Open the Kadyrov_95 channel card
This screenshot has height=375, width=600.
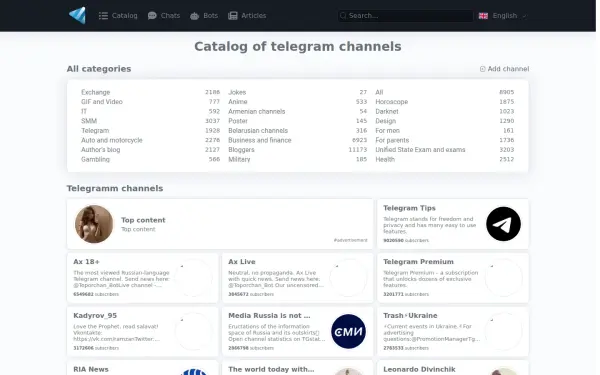pyautogui.click(x=142, y=332)
